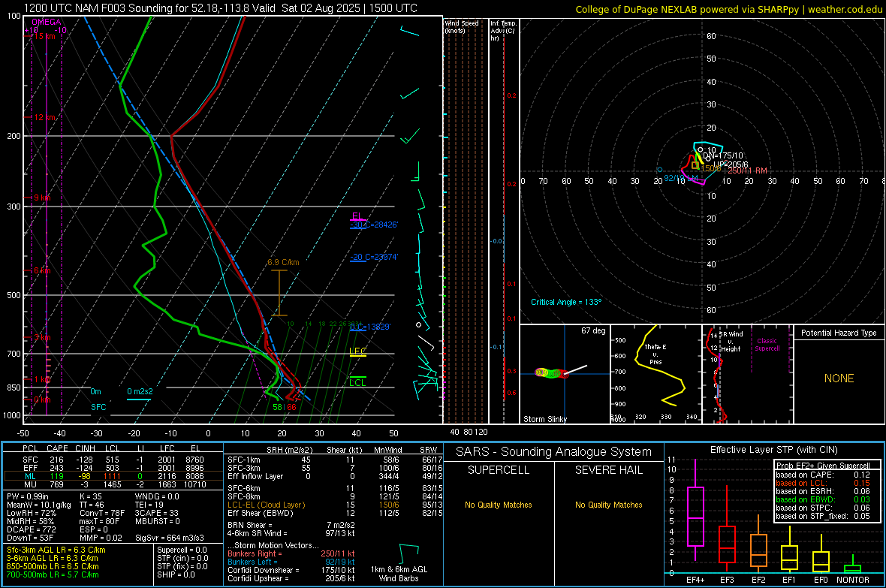Select the MU parcel row in the table

(113, 484)
